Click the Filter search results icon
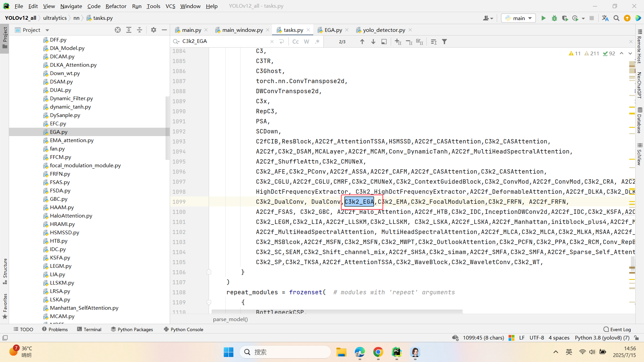 [444, 42]
